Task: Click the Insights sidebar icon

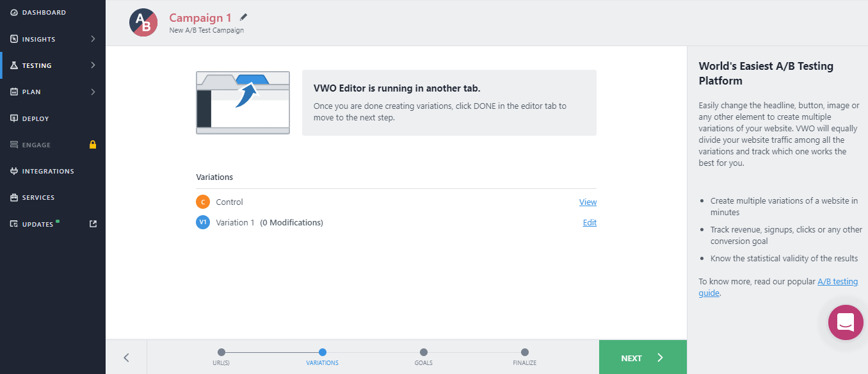Action: coord(14,39)
